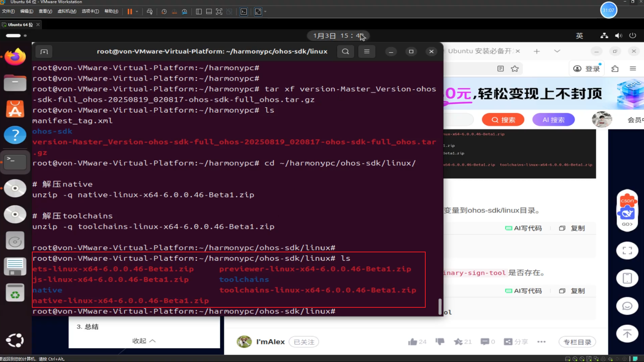This screenshot has width=644, height=362.
Task: Favorite the article with star 21
Action: point(462,342)
